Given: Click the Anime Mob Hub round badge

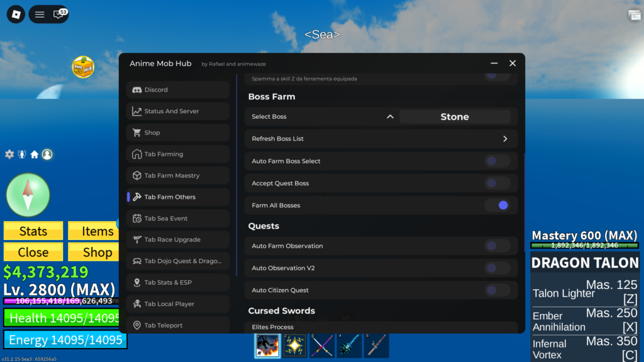Looking at the screenshot, I should (83, 67).
